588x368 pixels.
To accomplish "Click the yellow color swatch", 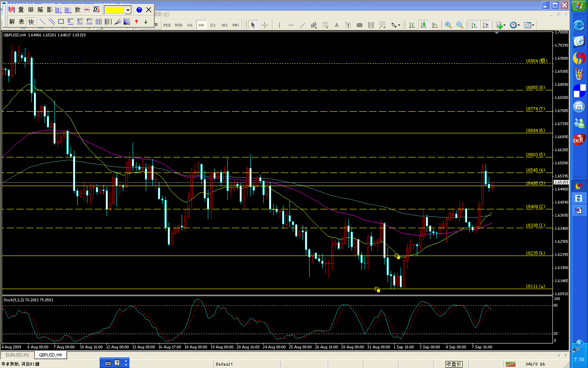I will coord(114,10).
